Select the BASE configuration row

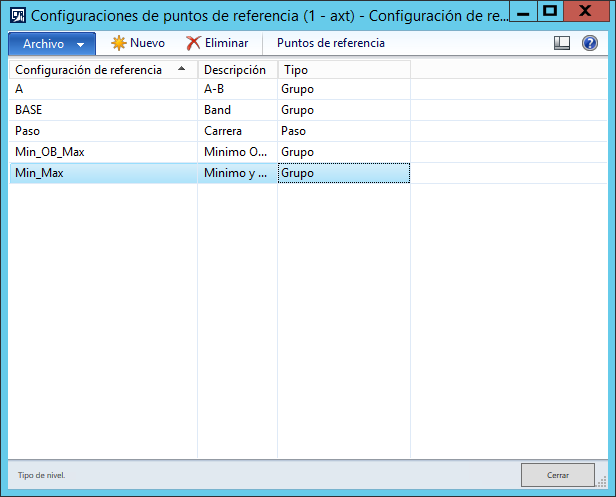point(308,110)
